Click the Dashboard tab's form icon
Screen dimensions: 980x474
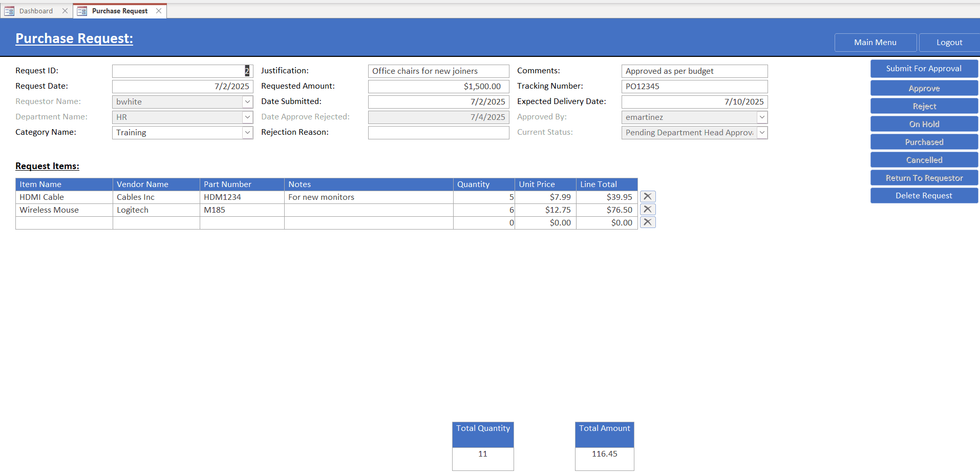coord(9,10)
